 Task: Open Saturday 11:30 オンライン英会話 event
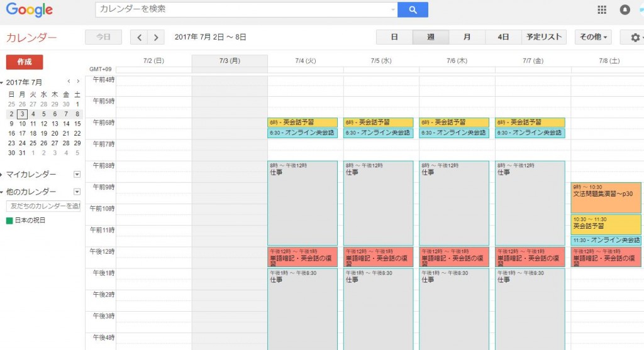[606, 241]
